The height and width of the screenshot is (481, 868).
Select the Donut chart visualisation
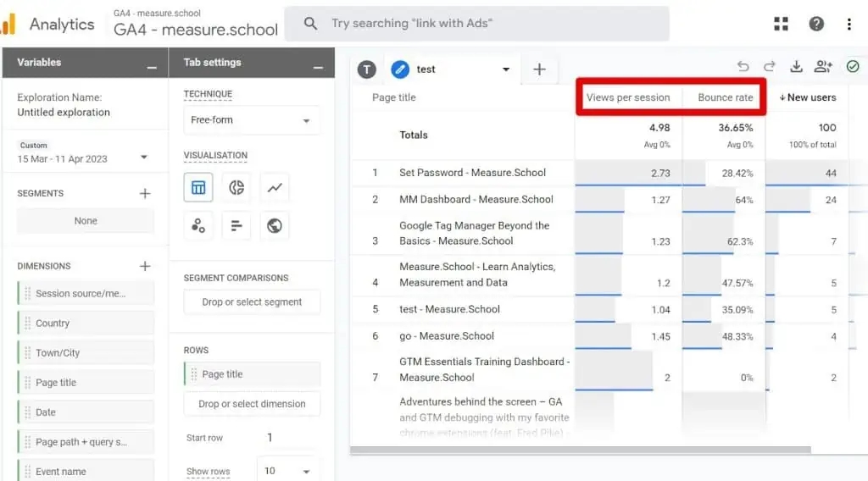point(236,187)
